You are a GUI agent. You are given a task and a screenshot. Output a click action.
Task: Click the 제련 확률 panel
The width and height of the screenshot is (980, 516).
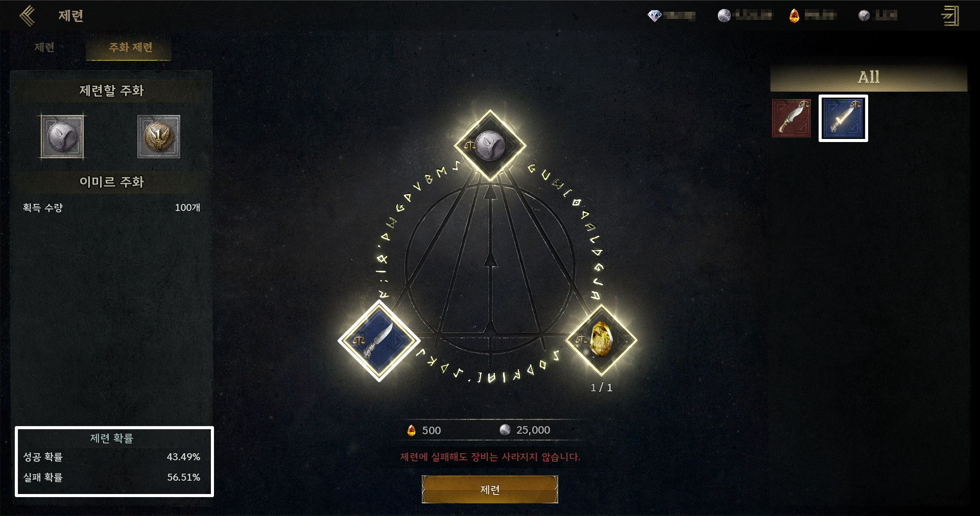click(114, 461)
